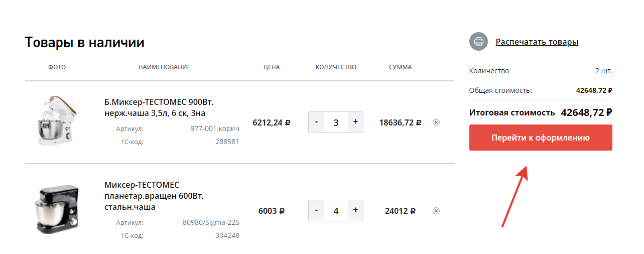Remove the 600Вт planetary mixer from cart

(436, 211)
